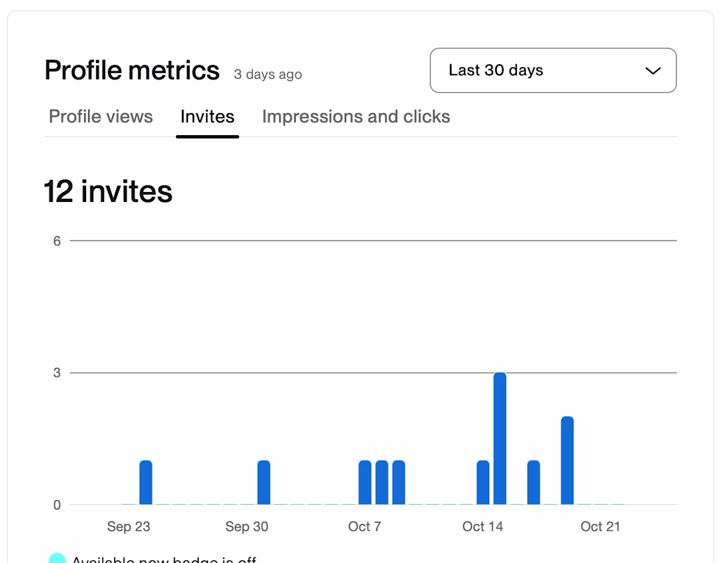Click the Sep 23 x-axis date label

(x=128, y=527)
